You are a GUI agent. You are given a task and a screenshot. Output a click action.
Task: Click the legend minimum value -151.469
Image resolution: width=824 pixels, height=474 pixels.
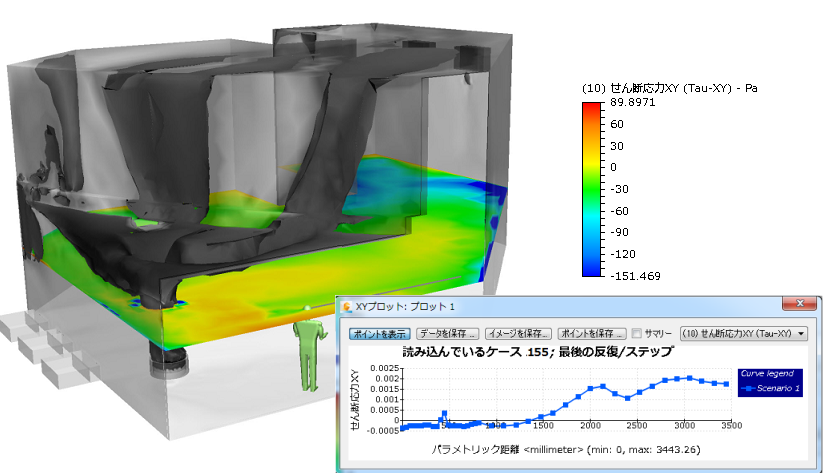(x=635, y=276)
